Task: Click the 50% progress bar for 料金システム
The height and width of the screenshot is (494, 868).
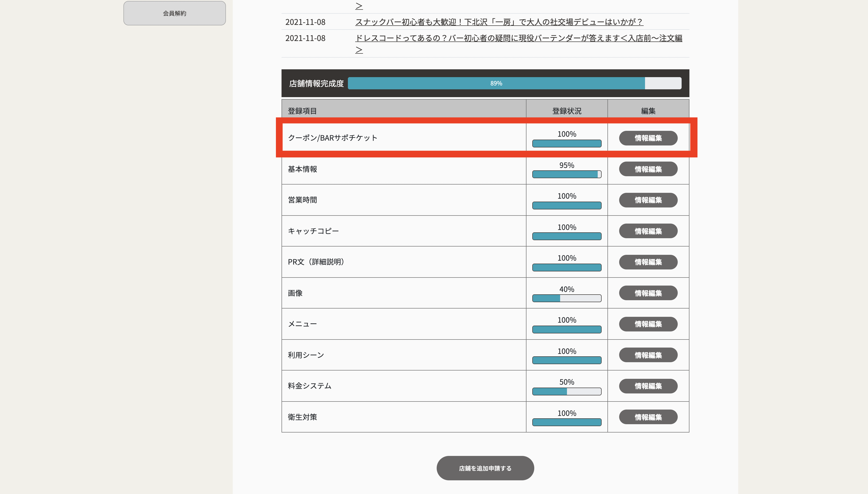Action: point(566,391)
